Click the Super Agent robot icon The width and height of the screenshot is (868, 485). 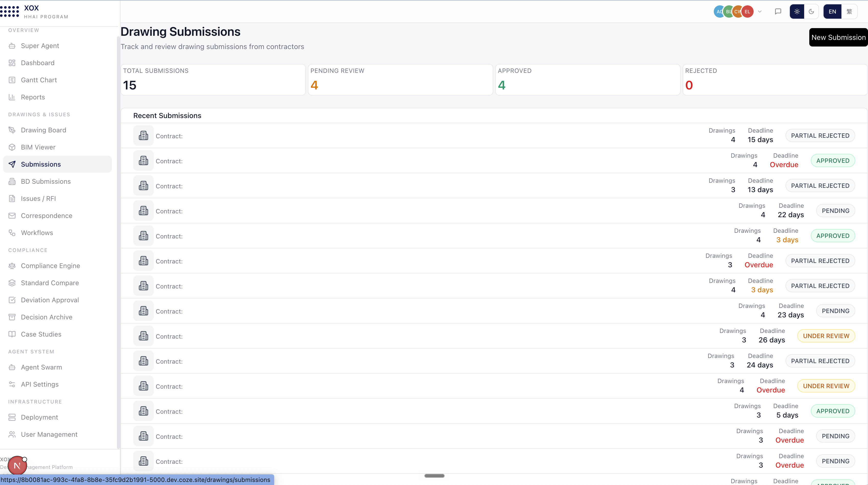(x=12, y=46)
